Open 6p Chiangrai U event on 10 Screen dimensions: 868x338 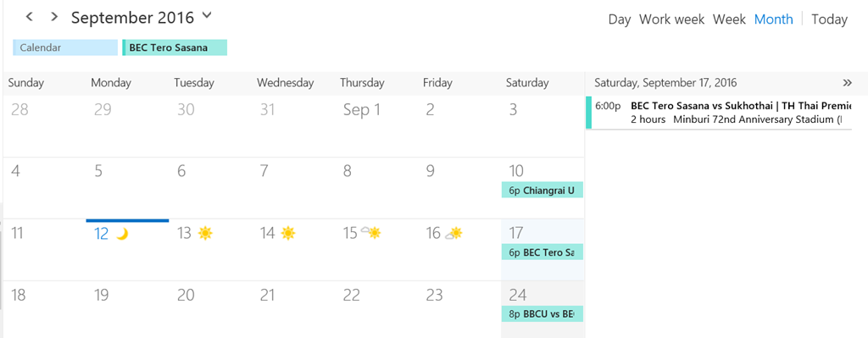[x=542, y=191]
